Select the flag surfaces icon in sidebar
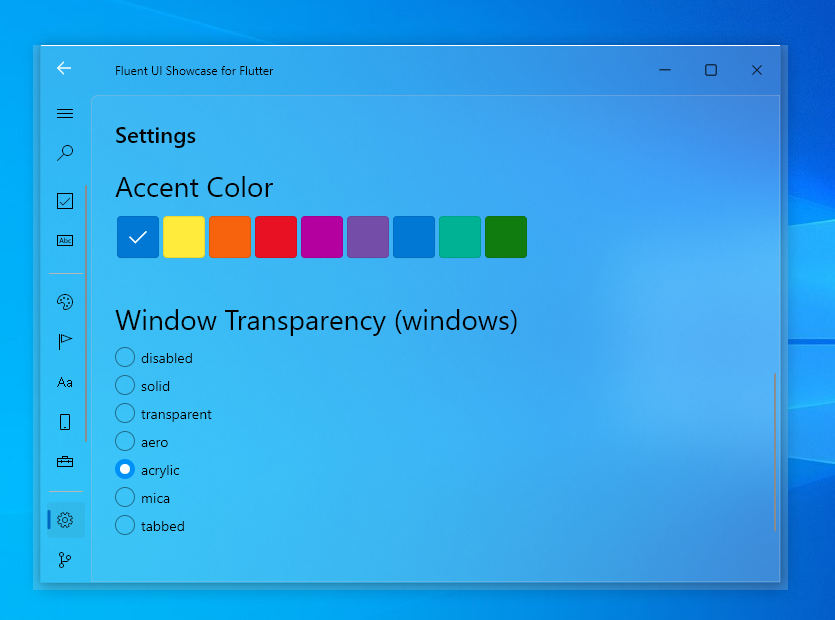Image resolution: width=835 pixels, height=620 pixels. 65,341
